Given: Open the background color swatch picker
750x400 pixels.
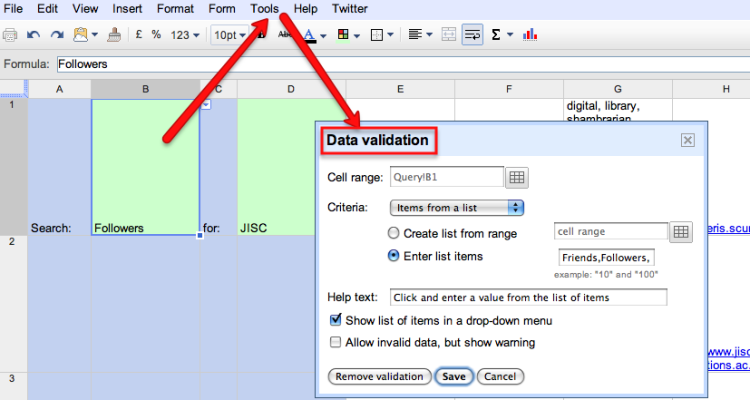Looking at the screenshot, I should [x=346, y=35].
